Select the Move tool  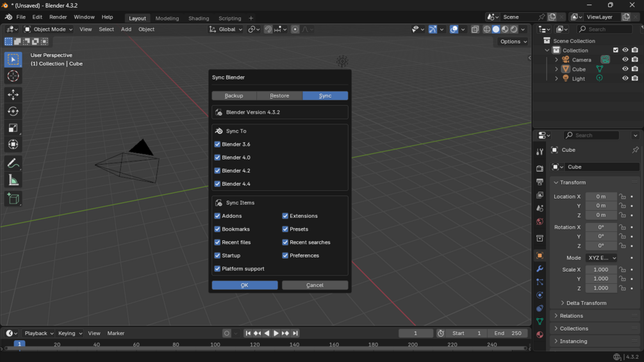[13, 95]
